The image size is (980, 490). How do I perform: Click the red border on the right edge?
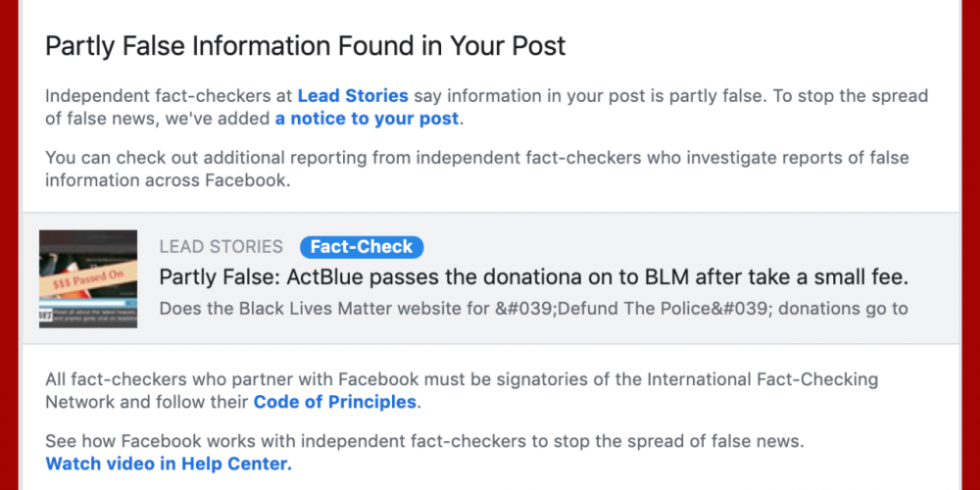click(970, 245)
